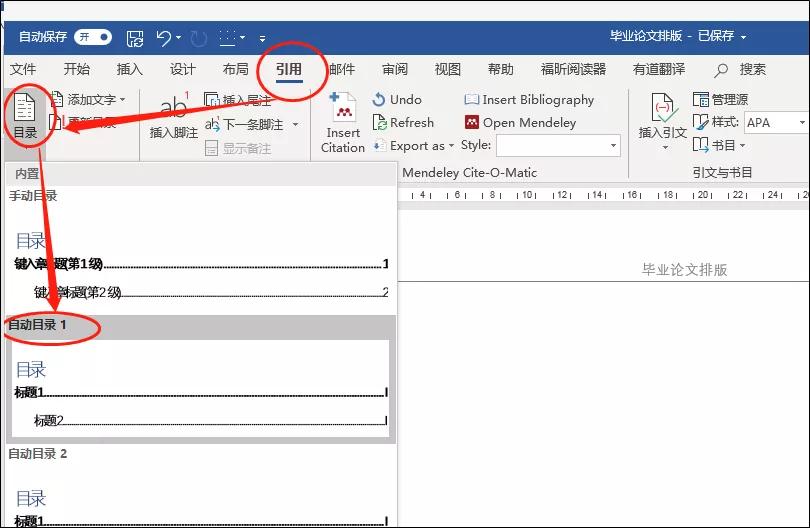Open the 福昕阅读器 tab

click(573, 69)
